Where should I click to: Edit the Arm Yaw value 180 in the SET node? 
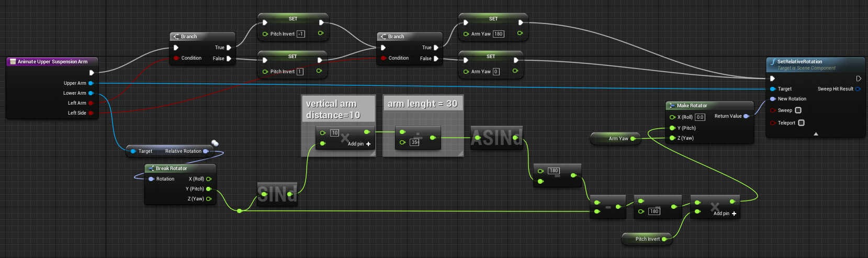(498, 34)
